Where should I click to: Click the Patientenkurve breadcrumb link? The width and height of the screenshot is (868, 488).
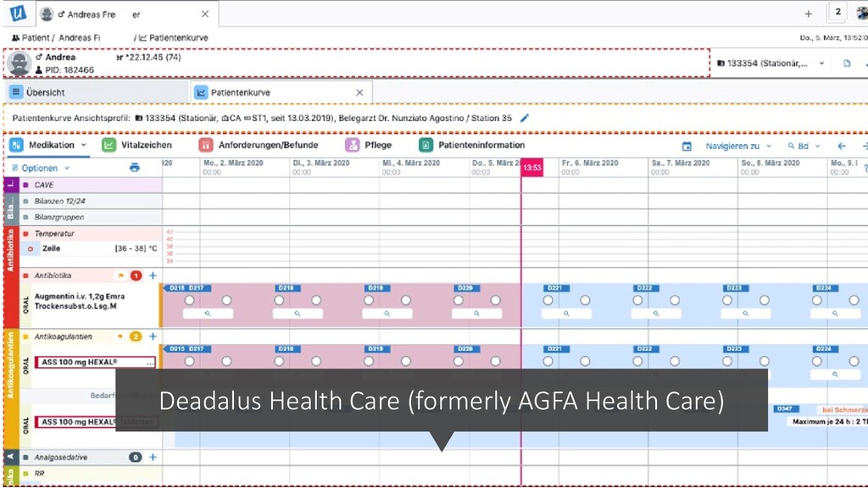point(174,37)
